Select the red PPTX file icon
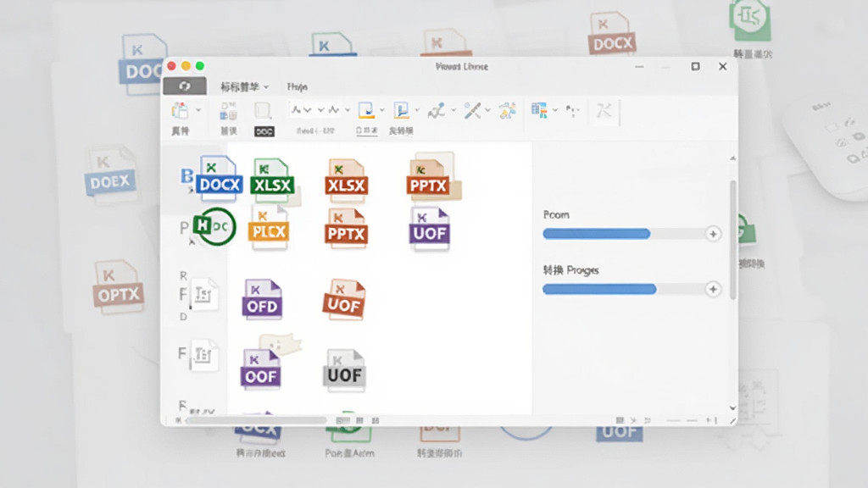868x488 pixels. (x=346, y=227)
